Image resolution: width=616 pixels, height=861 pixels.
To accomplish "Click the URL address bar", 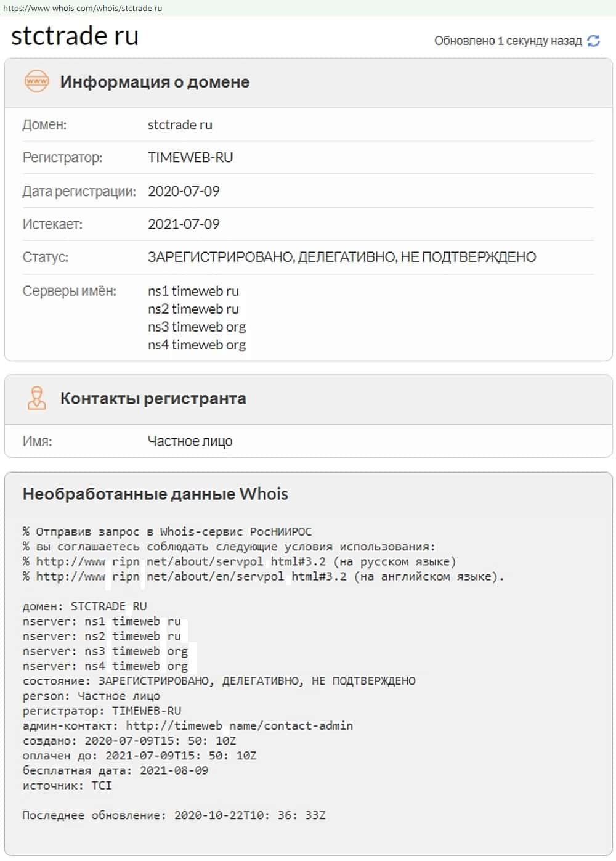I will click(83, 8).
